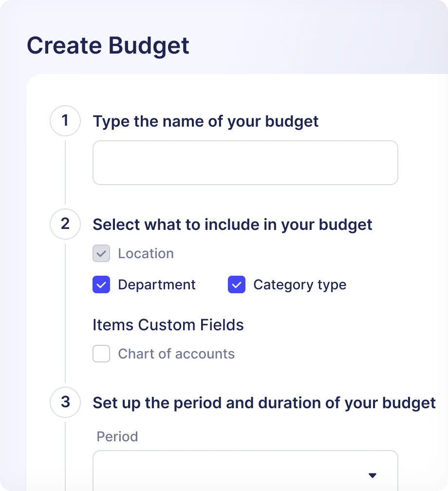Click the Period field label
The height and width of the screenshot is (491, 448).
click(x=117, y=436)
